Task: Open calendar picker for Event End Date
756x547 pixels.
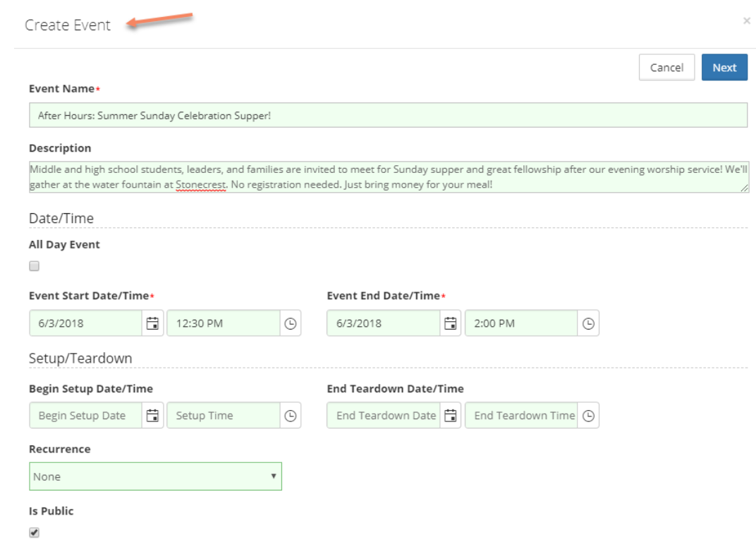Action: 451,323
